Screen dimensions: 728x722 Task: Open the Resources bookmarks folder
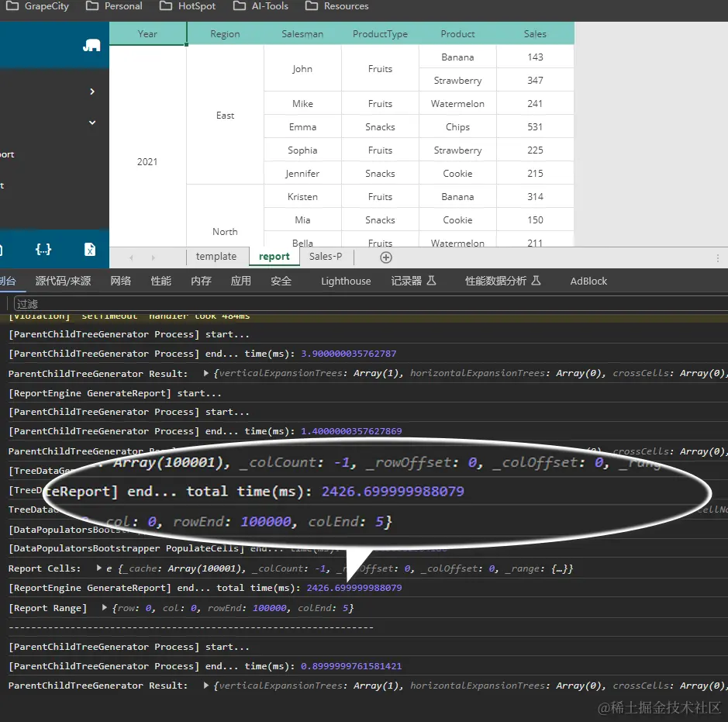pyautogui.click(x=337, y=6)
